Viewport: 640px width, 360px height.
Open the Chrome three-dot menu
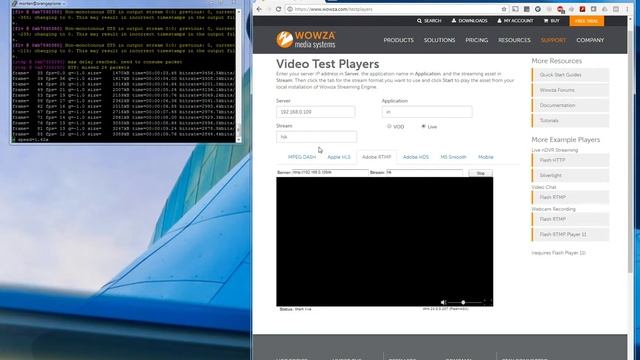[x=627, y=9]
